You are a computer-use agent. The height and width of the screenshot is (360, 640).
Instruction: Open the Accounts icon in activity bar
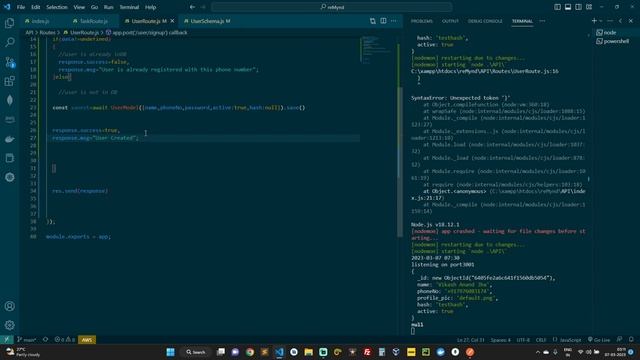tap(9, 306)
